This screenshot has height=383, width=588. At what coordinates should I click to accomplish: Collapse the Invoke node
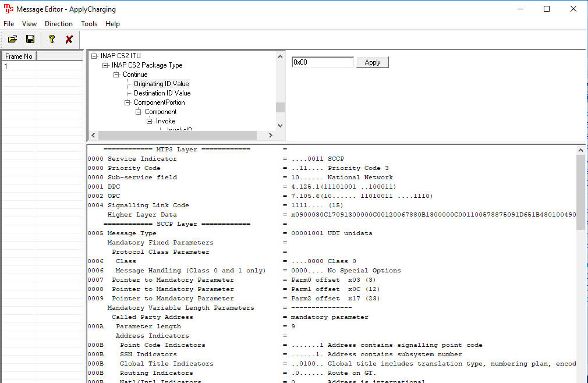tap(150, 120)
